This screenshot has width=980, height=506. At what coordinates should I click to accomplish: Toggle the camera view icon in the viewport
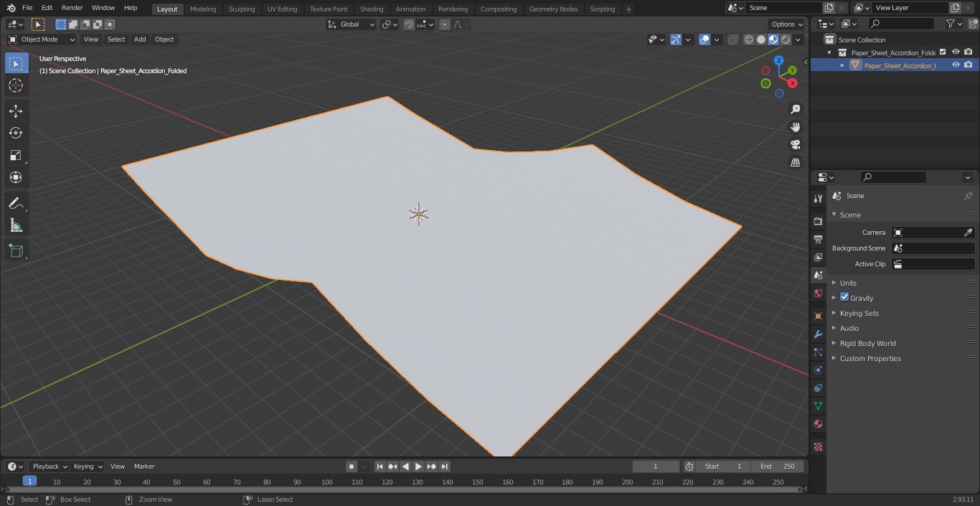[795, 145]
